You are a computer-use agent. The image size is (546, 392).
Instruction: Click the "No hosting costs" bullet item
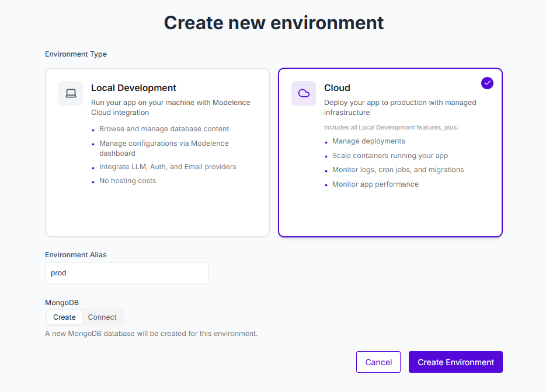[x=127, y=181]
